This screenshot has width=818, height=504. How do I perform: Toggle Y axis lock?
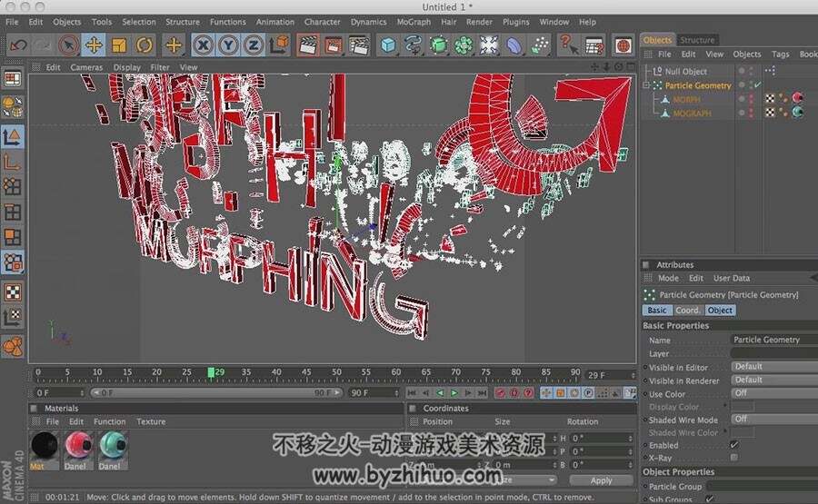228,45
